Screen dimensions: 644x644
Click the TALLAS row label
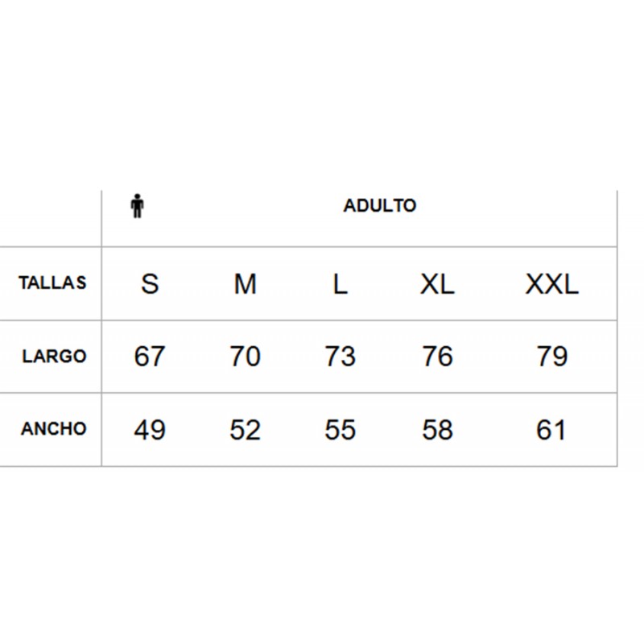pyautogui.click(x=52, y=283)
